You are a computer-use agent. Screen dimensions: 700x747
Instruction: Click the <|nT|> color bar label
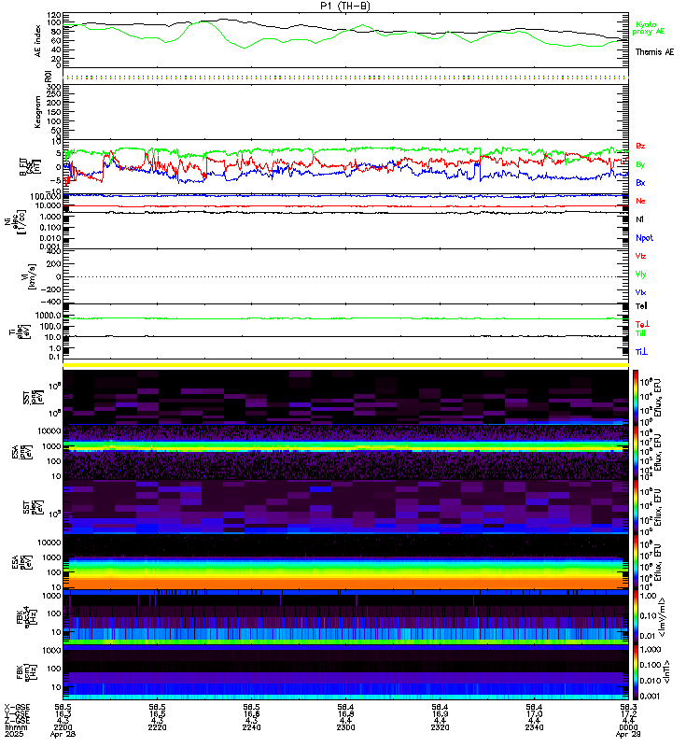coord(666,671)
